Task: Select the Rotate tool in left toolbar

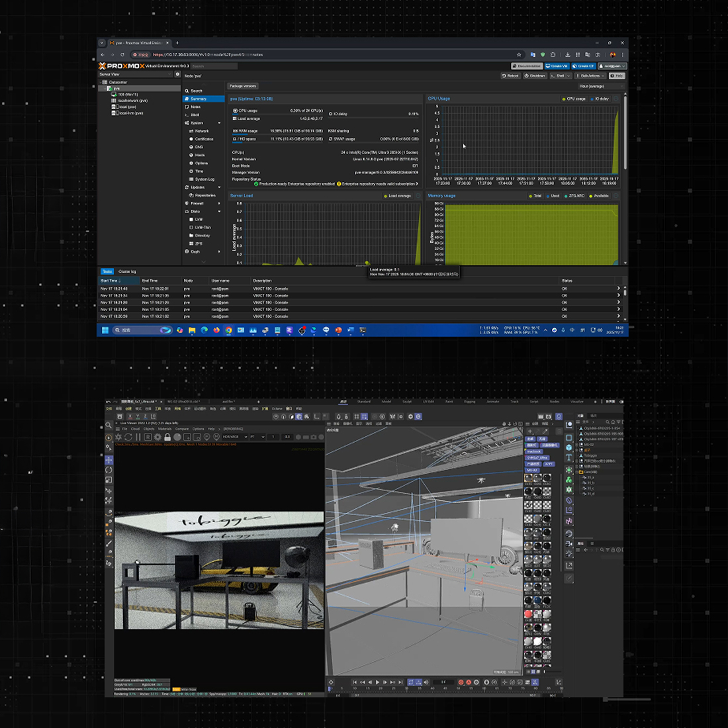Action: (109, 470)
